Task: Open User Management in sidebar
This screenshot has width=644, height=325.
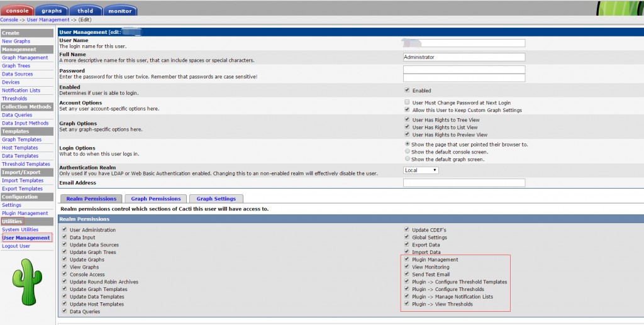Action: (26, 238)
